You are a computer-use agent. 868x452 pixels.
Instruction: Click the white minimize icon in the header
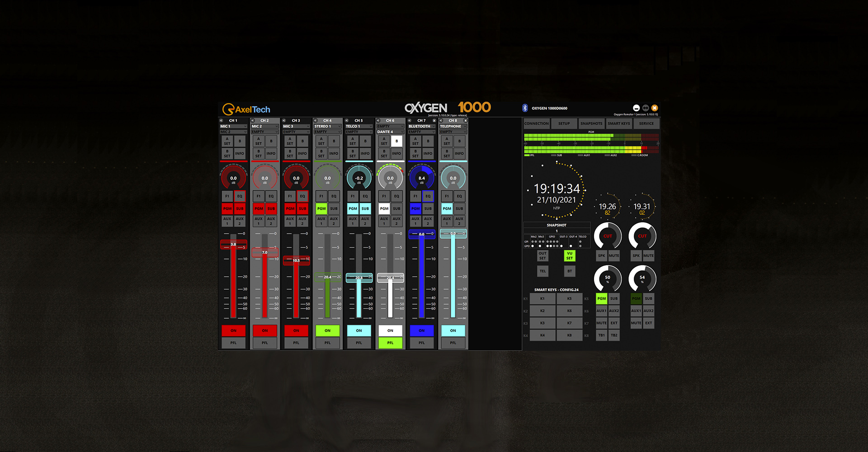pyautogui.click(x=636, y=108)
